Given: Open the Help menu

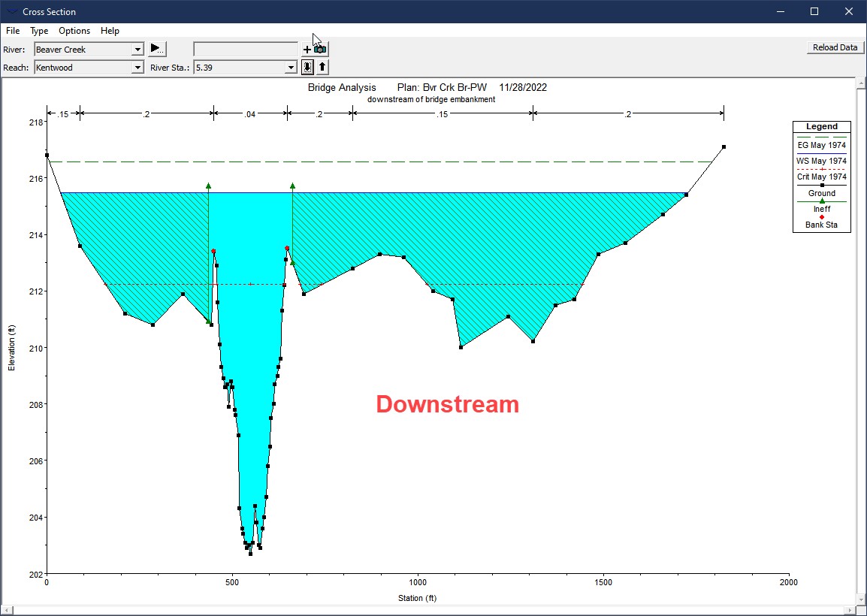Looking at the screenshot, I should click(110, 31).
